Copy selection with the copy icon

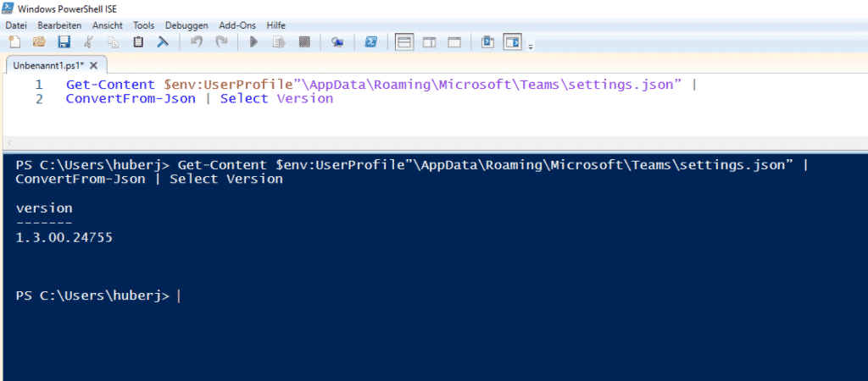click(114, 42)
